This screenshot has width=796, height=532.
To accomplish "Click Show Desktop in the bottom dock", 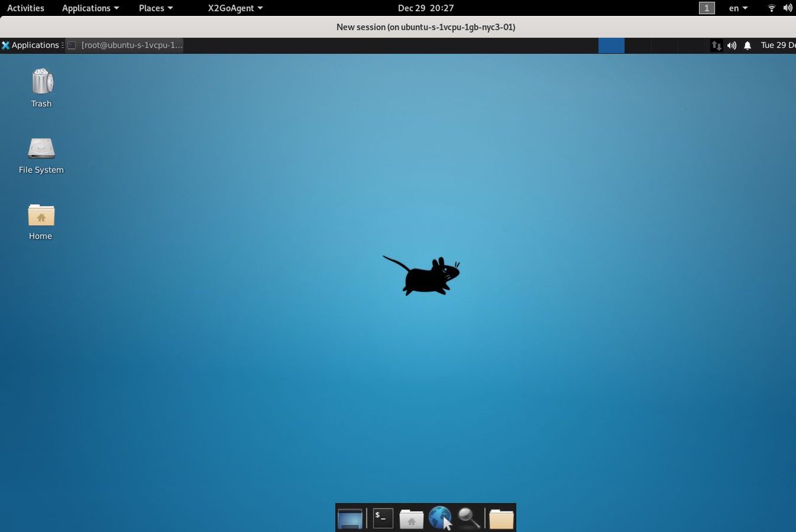I will click(x=350, y=518).
